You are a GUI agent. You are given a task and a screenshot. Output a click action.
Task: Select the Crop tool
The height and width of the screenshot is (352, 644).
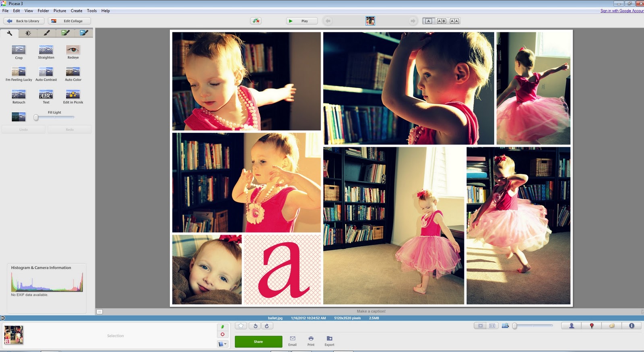(19, 50)
